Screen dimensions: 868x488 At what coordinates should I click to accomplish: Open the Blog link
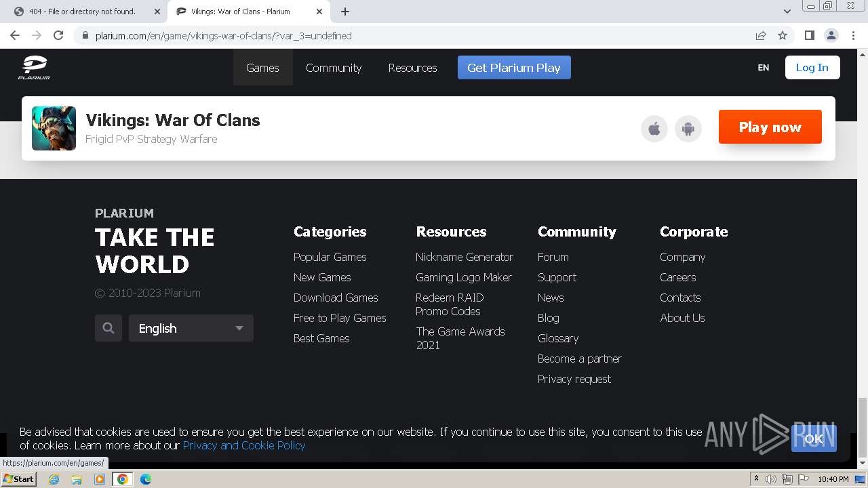click(x=549, y=318)
